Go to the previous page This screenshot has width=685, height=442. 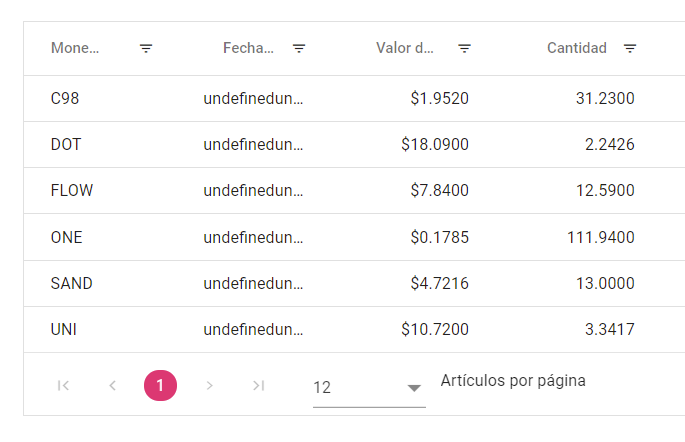pyautogui.click(x=112, y=386)
